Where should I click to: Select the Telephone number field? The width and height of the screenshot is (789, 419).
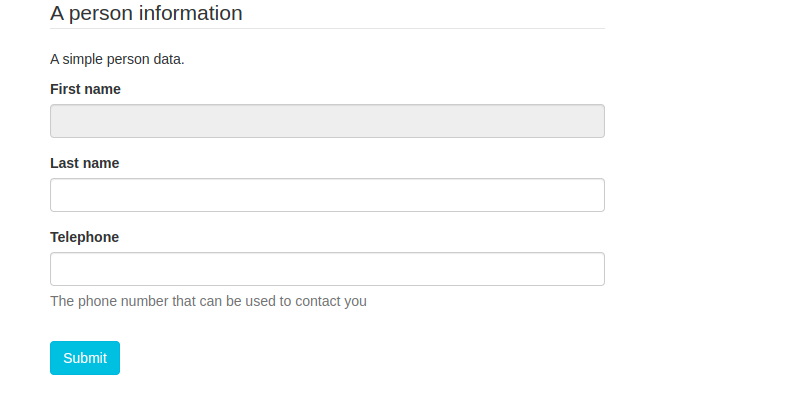[x=327, y=269]
